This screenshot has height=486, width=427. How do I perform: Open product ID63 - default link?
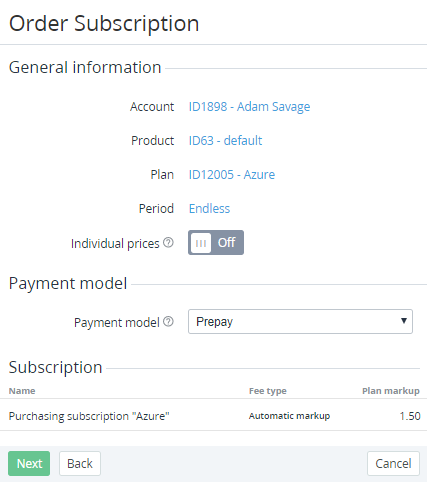225,141
